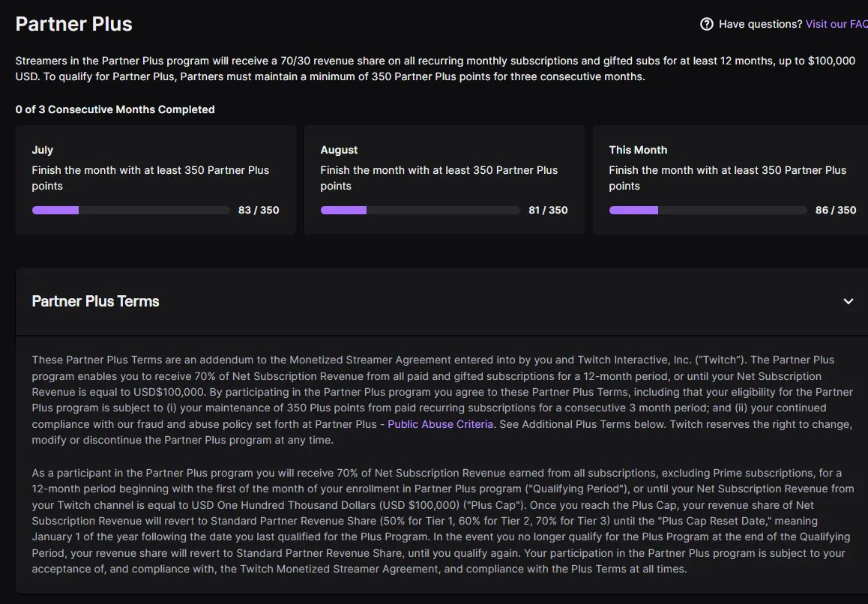The image size is (868, 604).
Task: Click the question mark help icon
Action: pos(706,24)
